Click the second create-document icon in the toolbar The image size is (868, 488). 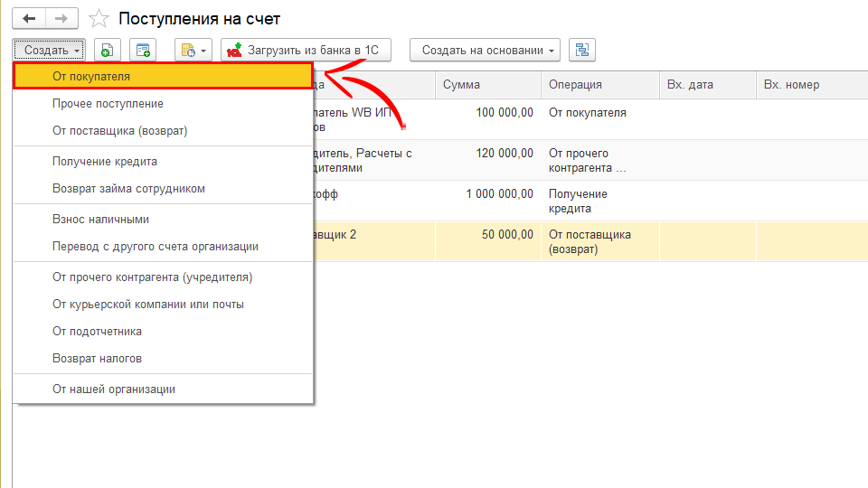(143, 51)
